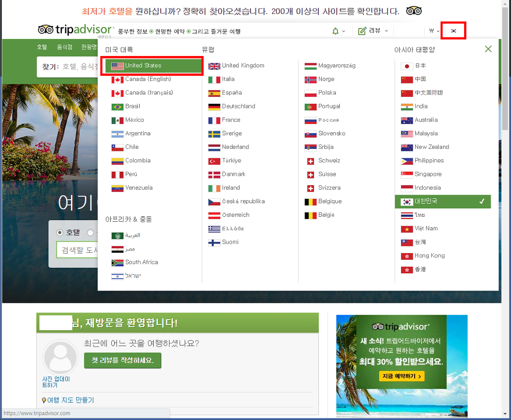Image resolution: width=511 pixels, height=420 pixels.
Task: Choose Deutschland flag icon
Action: 214,107
